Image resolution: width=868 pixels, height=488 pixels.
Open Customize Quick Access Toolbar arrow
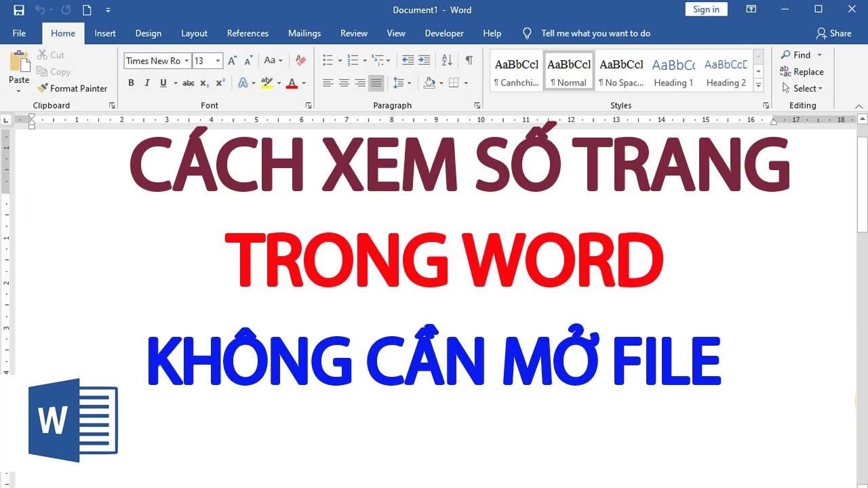click(108, 10)
